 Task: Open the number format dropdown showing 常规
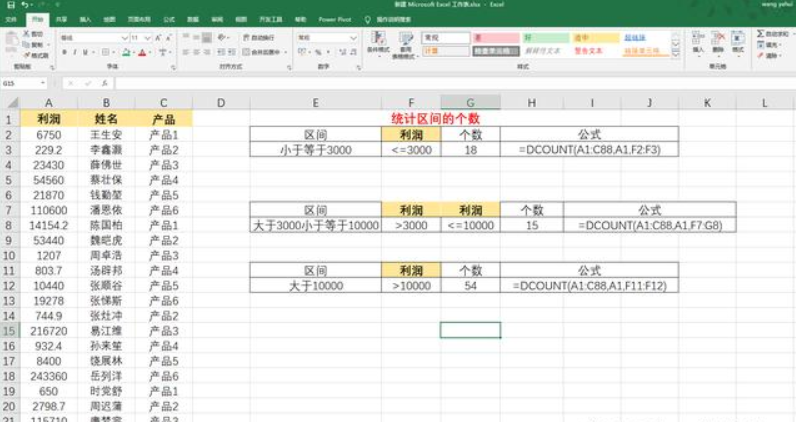click(354, 38)
